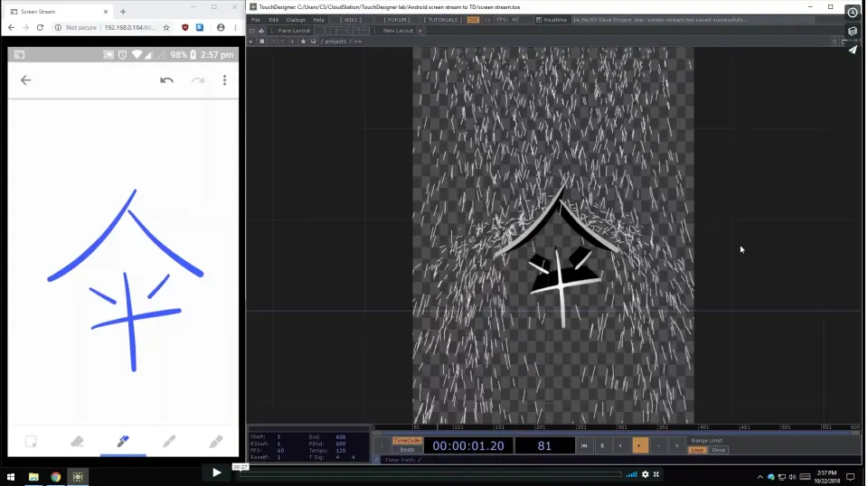Open the TUTORIALS link
Image resolution: width=868 pixels, height=486 pixels.
[x=442, y=20]
